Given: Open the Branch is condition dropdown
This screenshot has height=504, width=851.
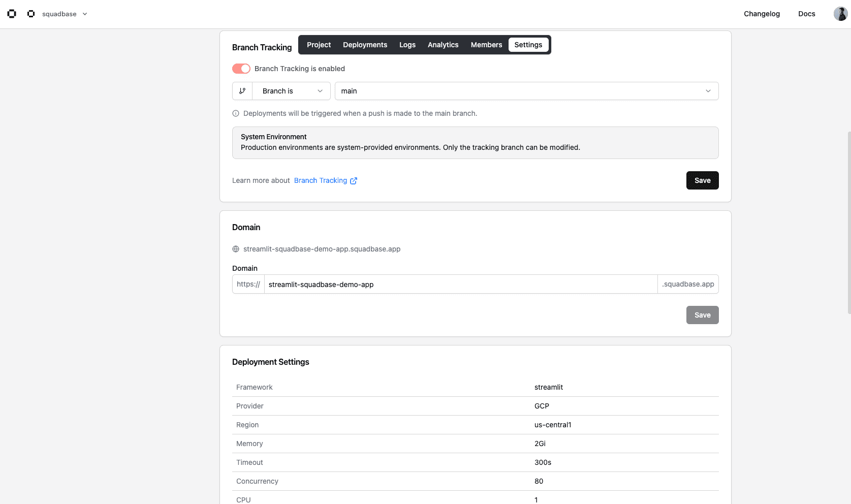Looking at the screenshot, I should (291, 91).
